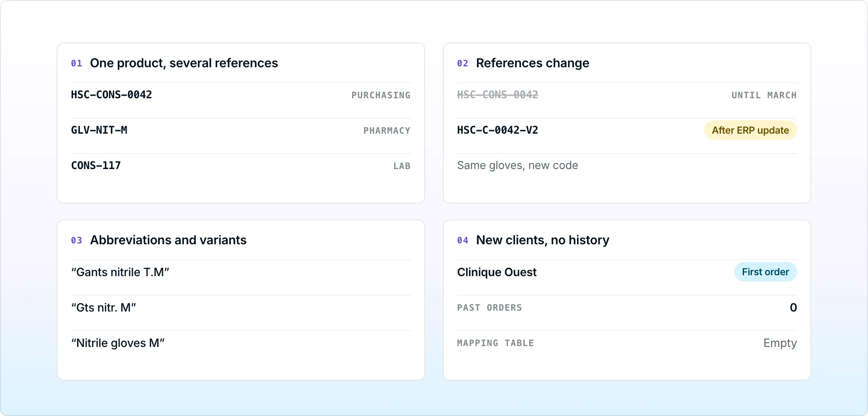The image size is (868, 416).
Task: Click the 'Abbreviations and variants' heading
Action: [168, 240]
